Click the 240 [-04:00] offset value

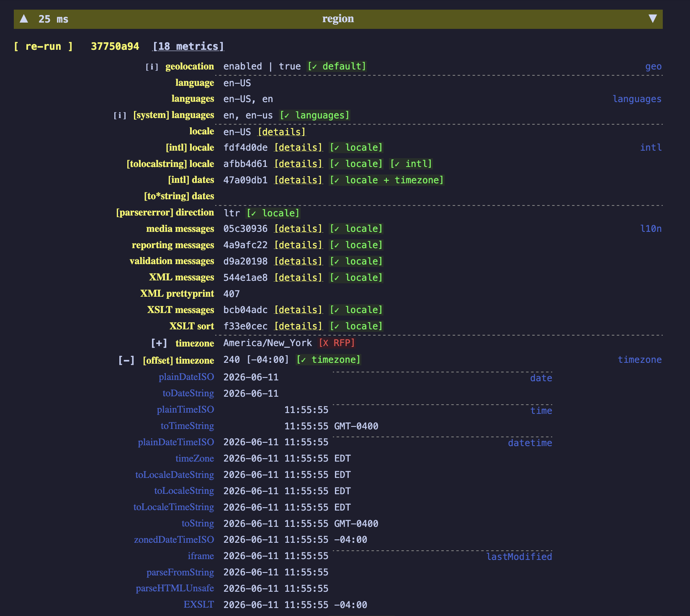[x=256, y=360]
